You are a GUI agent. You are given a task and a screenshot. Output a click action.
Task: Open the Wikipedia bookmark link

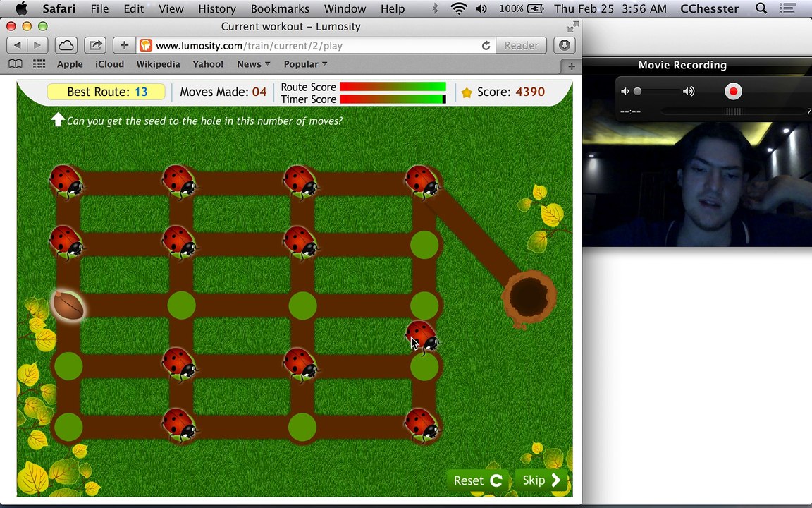click(x=158, y=64)
